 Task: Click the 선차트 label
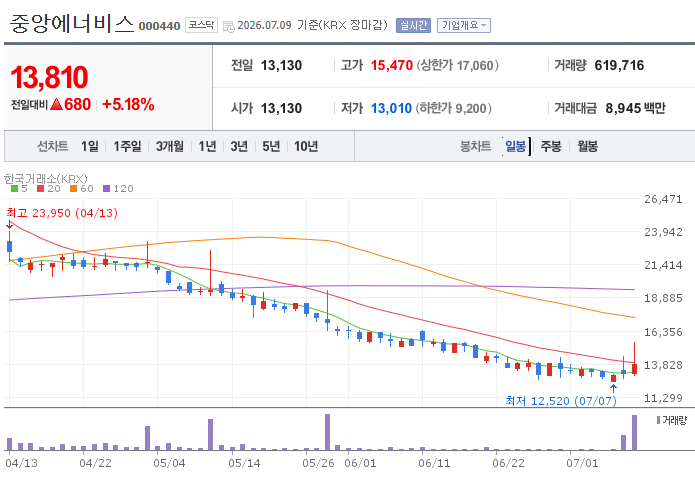pyautogui.click(x=52, y=146)
